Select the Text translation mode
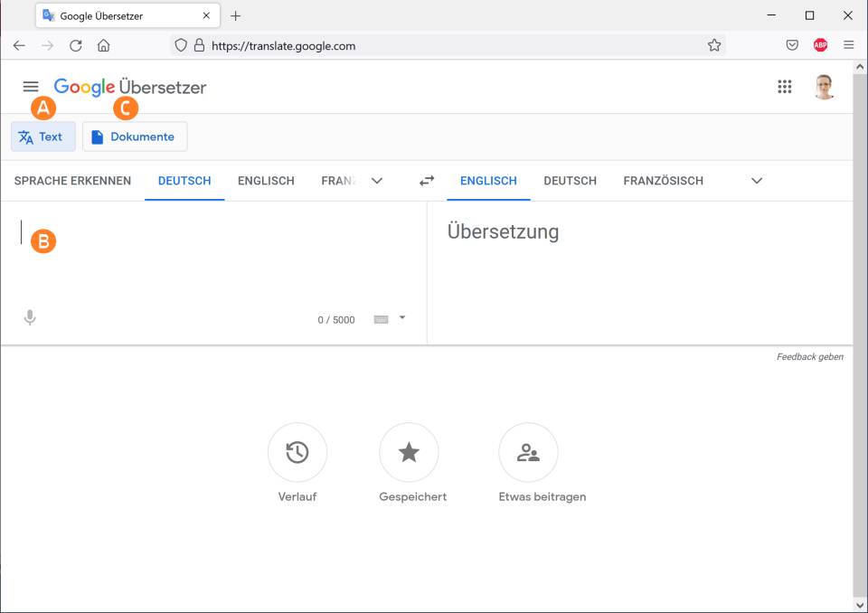 pyautogui.click(x=43, y=137)
